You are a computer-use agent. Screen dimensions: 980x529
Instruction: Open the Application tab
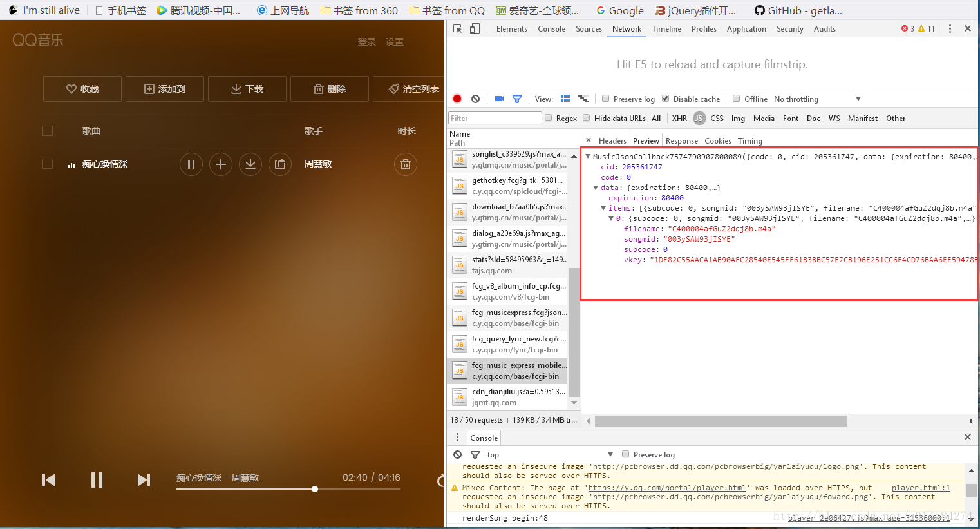(x=746, y=29)
